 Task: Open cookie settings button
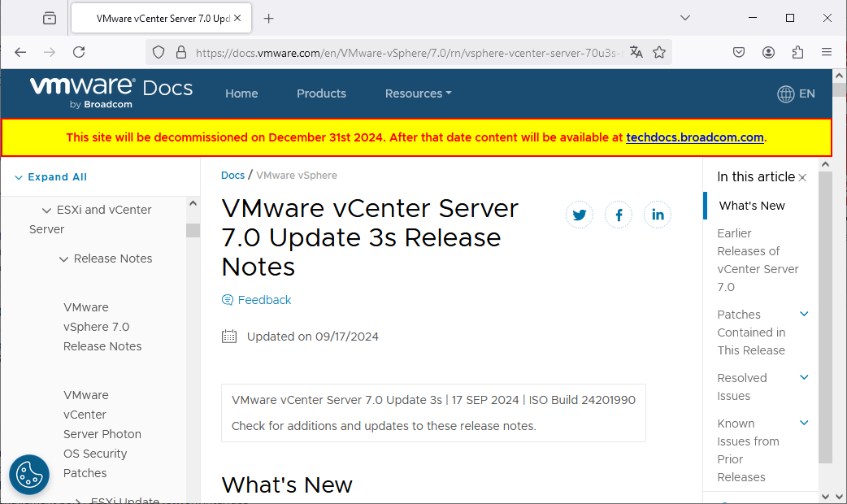pyautogui.click(x=29, y=475)
